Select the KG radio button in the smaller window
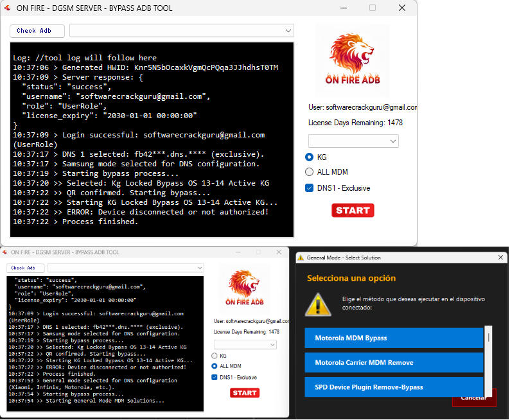This screenshot has width=510, height=420. tap(215, 355)
